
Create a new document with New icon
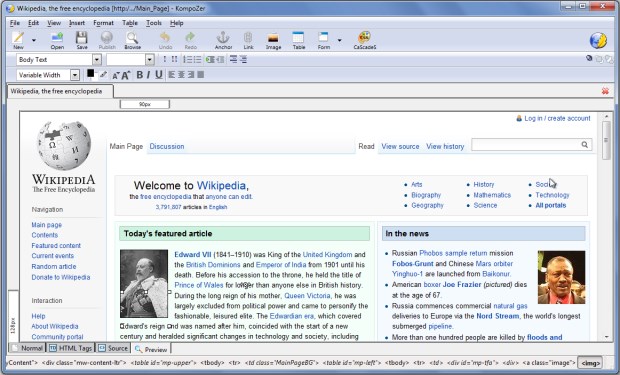click(18, 40)
